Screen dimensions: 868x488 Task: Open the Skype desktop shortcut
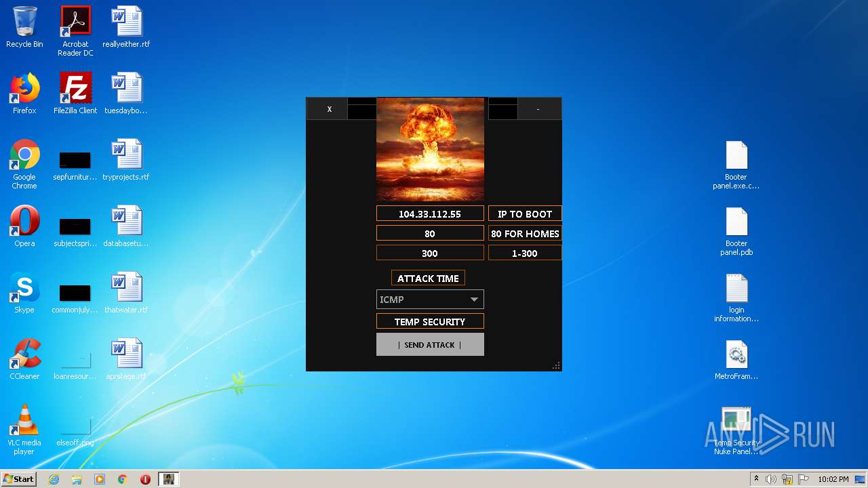click(x=24, y=293)
